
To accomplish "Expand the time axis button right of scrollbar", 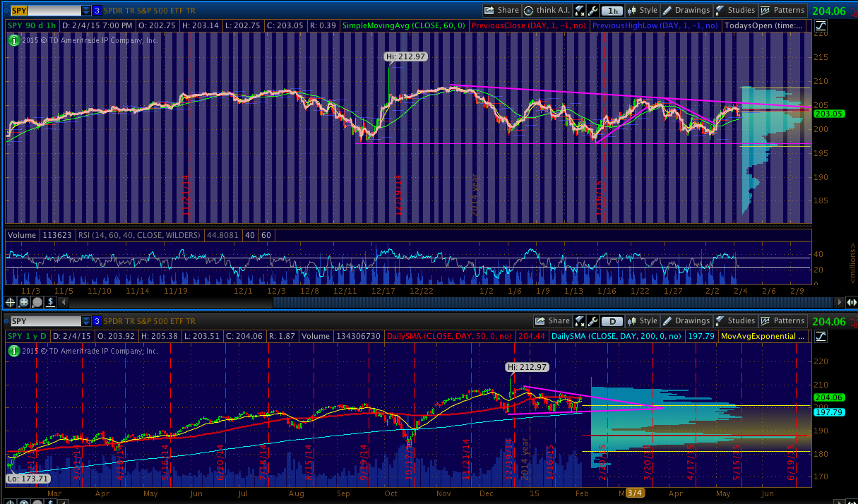I will [851, 302].
